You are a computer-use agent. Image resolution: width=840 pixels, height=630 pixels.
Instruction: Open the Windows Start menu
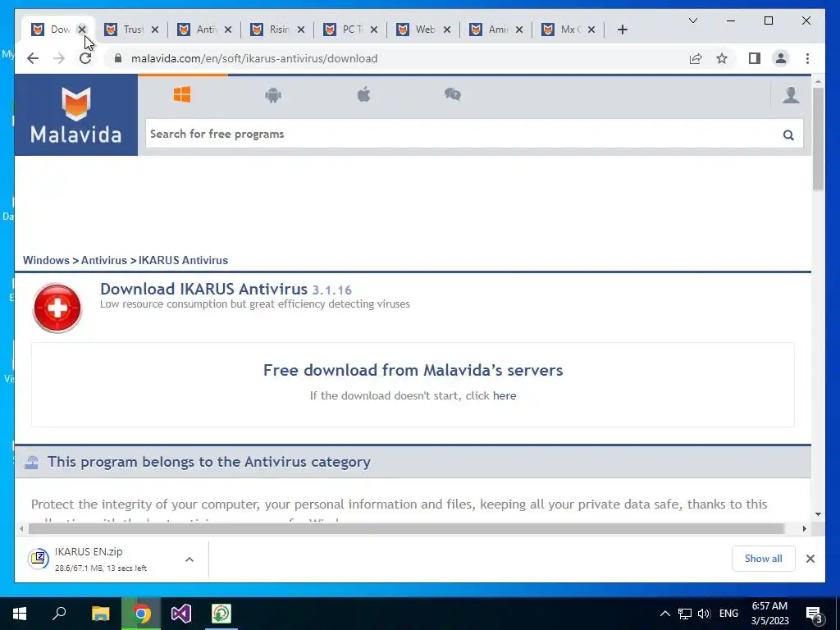point(20,614)
